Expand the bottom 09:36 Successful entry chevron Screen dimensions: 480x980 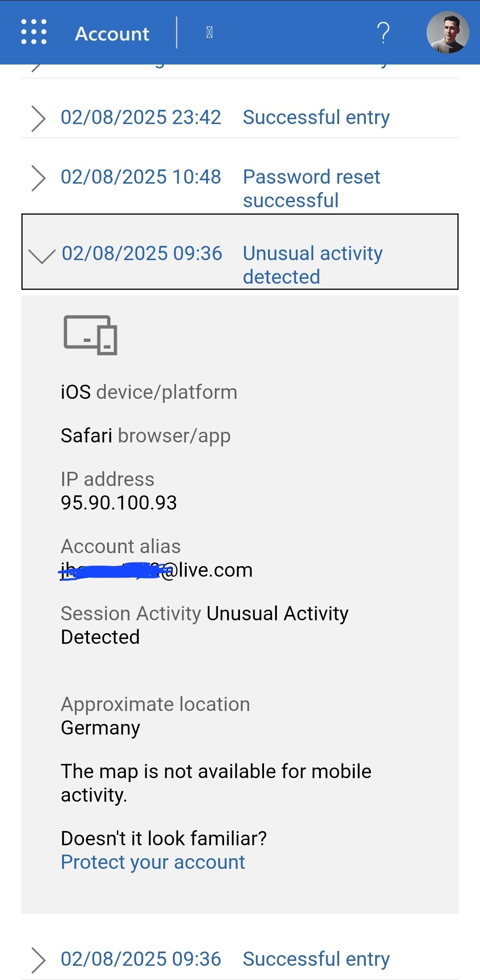click(x=38, y=960)
